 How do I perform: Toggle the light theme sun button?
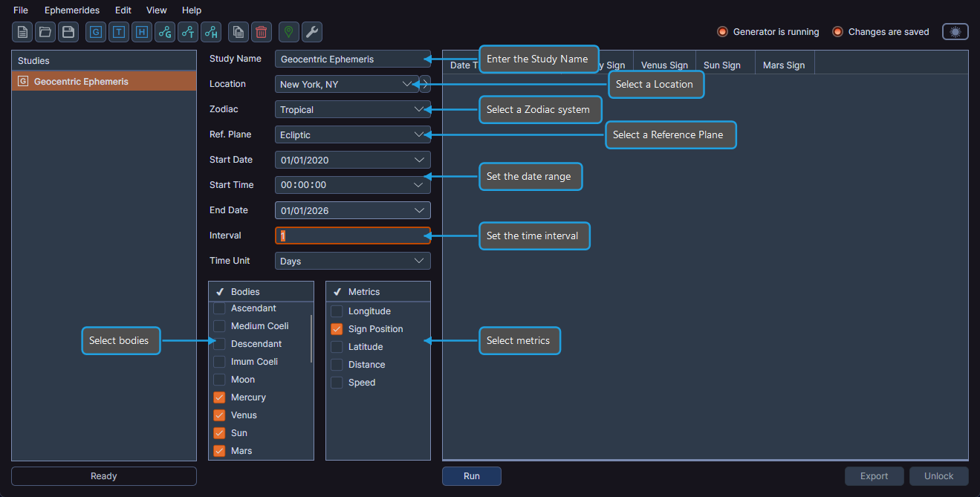[x=955, y=32]
